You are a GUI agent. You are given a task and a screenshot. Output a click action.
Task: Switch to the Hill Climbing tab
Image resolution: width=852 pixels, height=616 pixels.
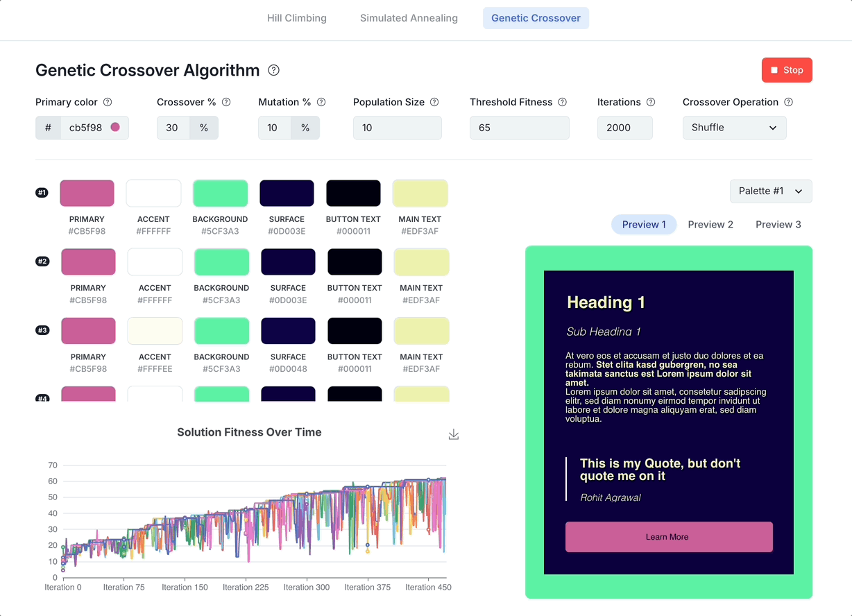pos(297,18)
